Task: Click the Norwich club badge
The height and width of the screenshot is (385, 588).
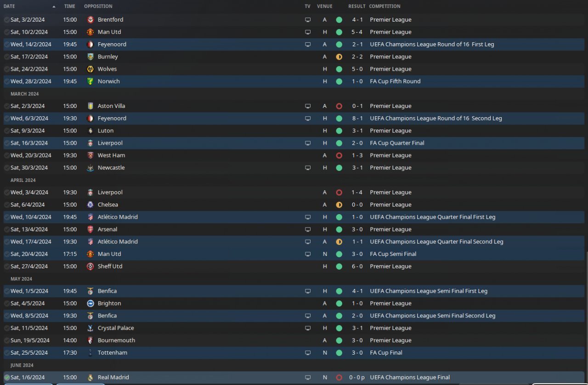Action: 90,81
